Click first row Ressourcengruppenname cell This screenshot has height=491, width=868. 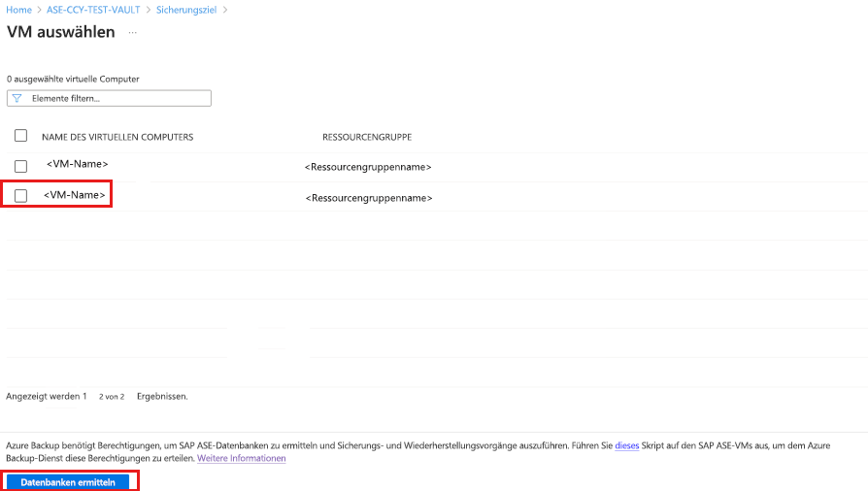368,167
